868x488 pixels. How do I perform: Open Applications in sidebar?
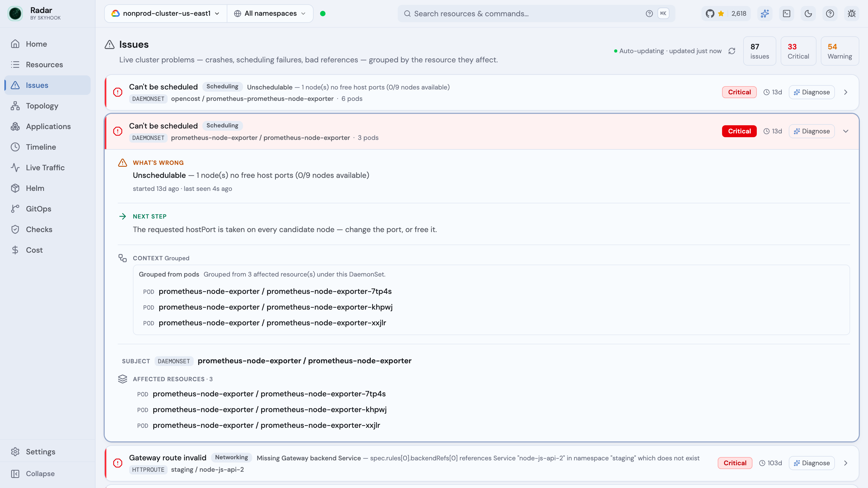(x=47, y=126)
